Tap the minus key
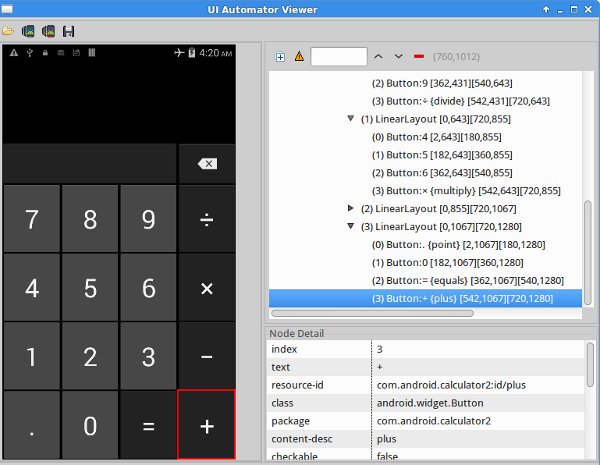The image size is (600, 465). point(207,356)
